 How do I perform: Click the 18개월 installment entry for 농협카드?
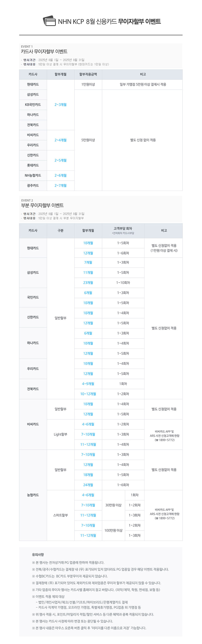tap(88, 475)
